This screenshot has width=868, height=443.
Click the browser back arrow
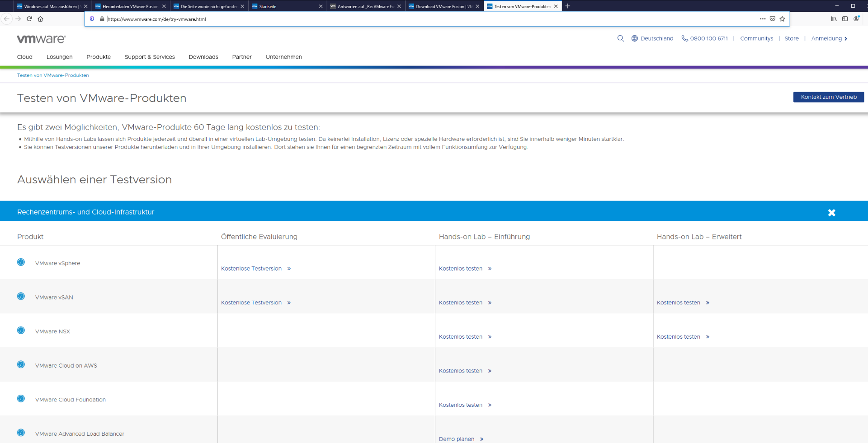[x=6, y=19]
